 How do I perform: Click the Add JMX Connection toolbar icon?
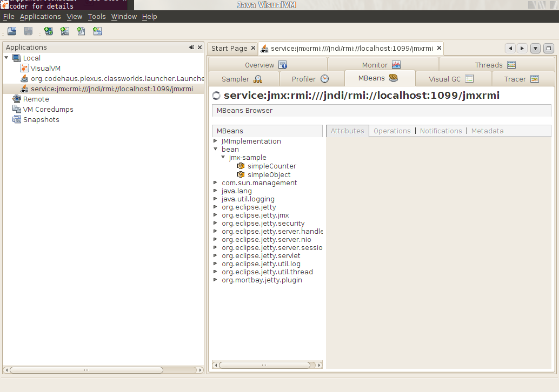(x=65, y=31)
